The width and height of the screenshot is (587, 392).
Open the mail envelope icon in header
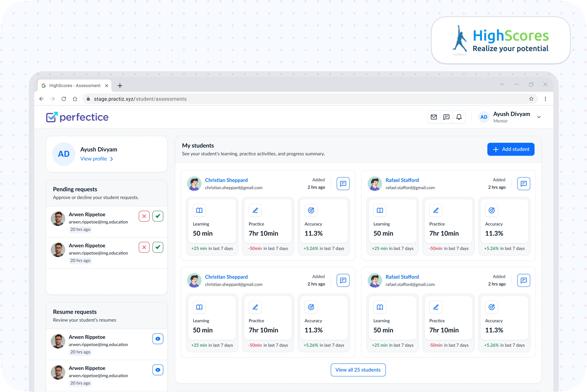click(x=434, y=117)
